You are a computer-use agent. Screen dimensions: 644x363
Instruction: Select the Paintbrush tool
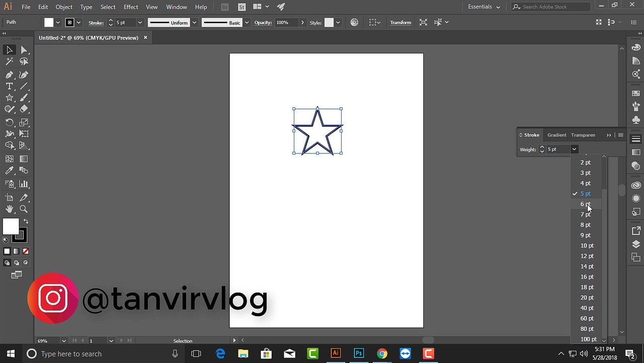point(24,98)
